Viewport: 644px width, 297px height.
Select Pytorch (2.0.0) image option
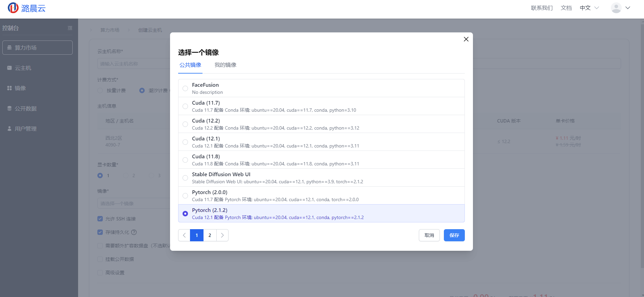click(185, 196)
